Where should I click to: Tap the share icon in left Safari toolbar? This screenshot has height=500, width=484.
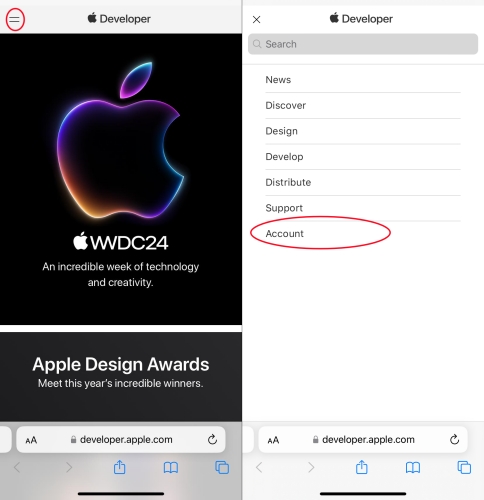tap(120, 467)
